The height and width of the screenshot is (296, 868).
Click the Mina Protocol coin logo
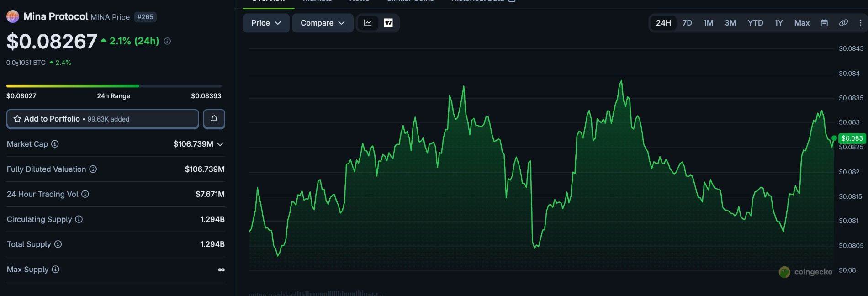pos(13,16)
